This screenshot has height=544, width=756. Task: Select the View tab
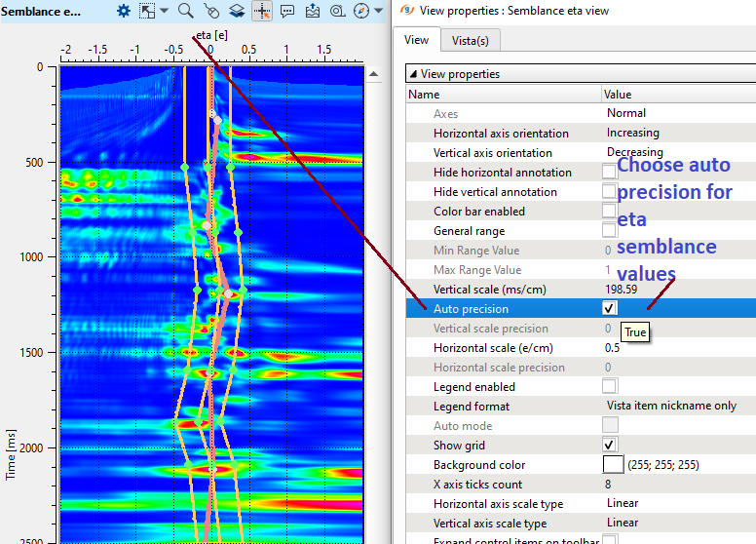[417, 40]
